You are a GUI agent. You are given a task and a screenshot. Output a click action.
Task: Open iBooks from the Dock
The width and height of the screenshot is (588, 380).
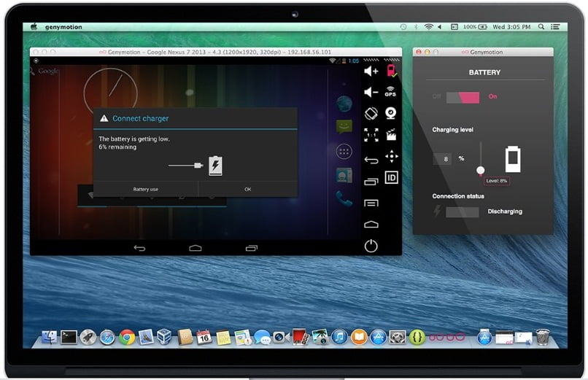tap(359, 337)
